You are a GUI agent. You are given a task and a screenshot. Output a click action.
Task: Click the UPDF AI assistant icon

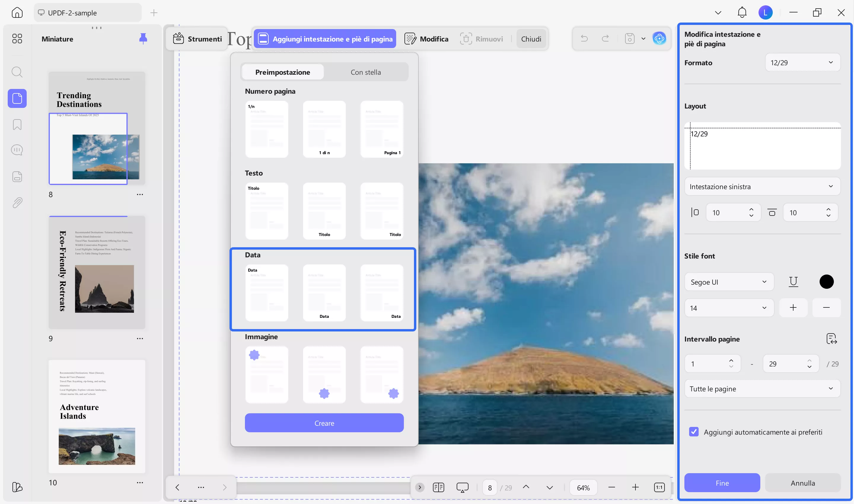pyautogui.click(x=659, y=39)
